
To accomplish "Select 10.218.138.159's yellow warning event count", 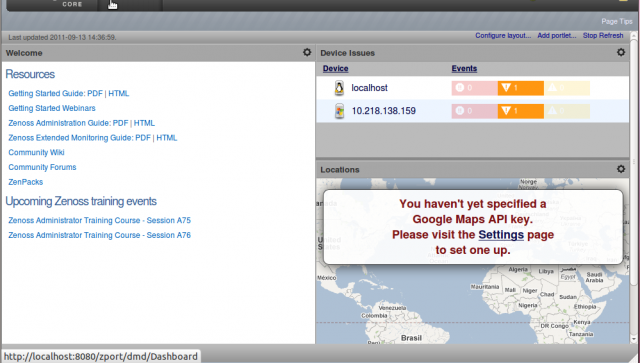I will click(567, 111).
